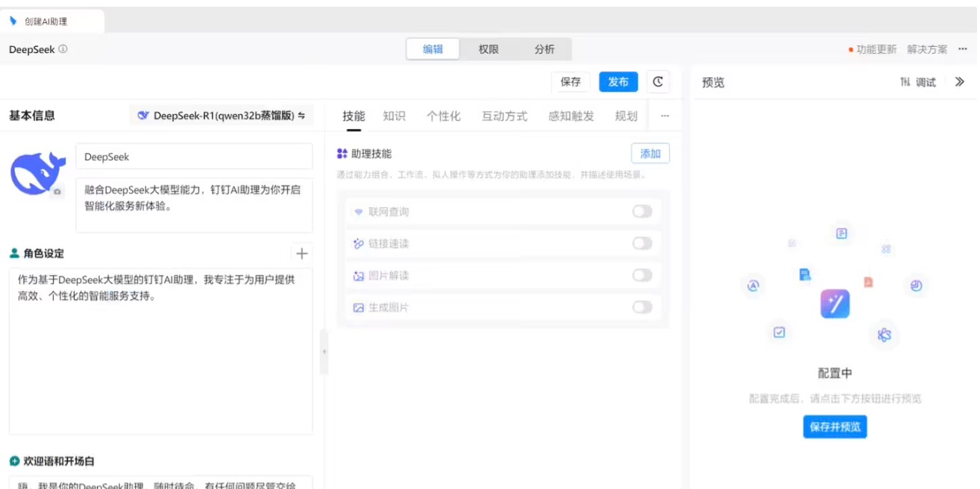Click the info icon next to DeepSeek title
The image size is (980, 489).
(63, 49)
